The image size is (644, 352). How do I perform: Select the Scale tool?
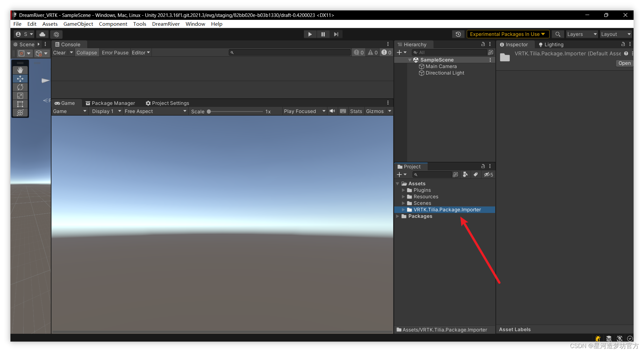[x=20, y=95]
